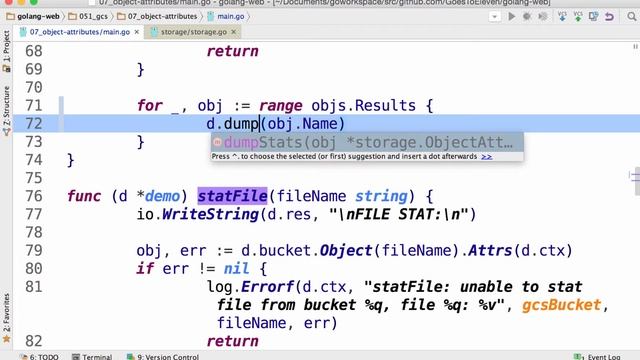Viewport: 640px width, 360px height.
Task: Click VCS Update Project icon
Action: (x=562, y=16)
